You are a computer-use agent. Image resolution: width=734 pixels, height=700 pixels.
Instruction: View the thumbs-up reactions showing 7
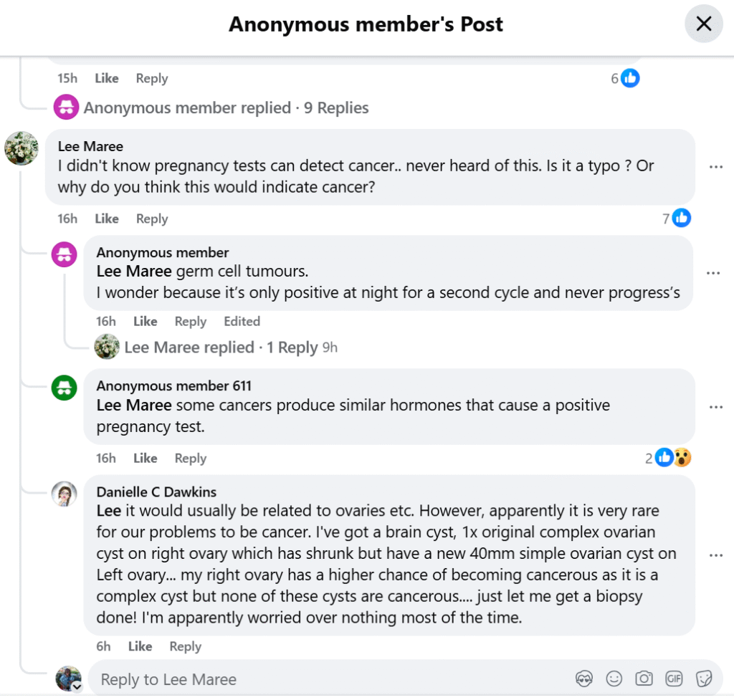pos(677,219)
